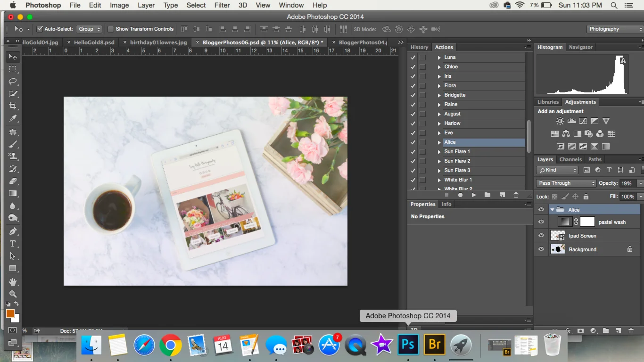Switch to the Channels tab
Image resolution: width=644 pixels, height=362 pixels.
click(570, 159)
